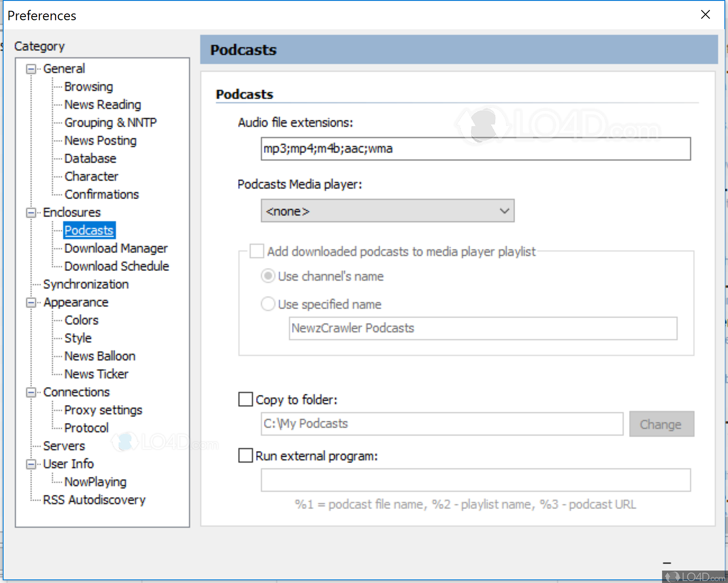Screen dimensions: 728x583
Task: Enable the Run external program checkbox
Action: point(245,455)
